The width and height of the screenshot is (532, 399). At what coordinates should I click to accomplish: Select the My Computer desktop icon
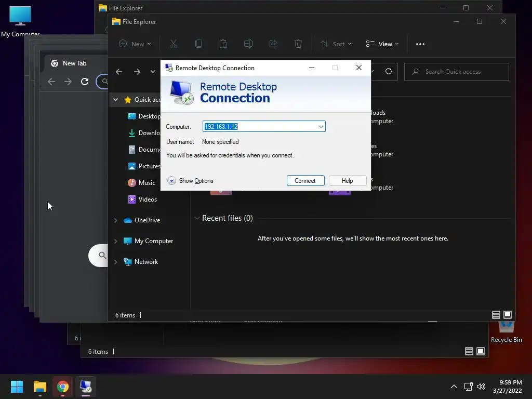coord(20,21)
